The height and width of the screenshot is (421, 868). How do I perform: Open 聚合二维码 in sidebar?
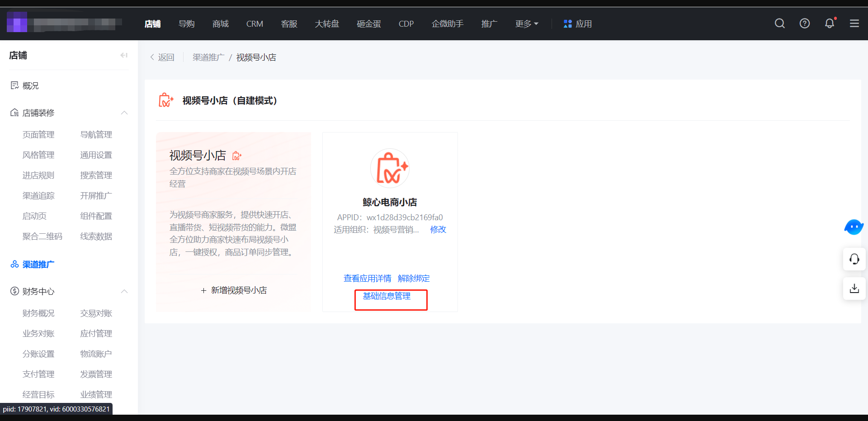click(x=42, y=236)
